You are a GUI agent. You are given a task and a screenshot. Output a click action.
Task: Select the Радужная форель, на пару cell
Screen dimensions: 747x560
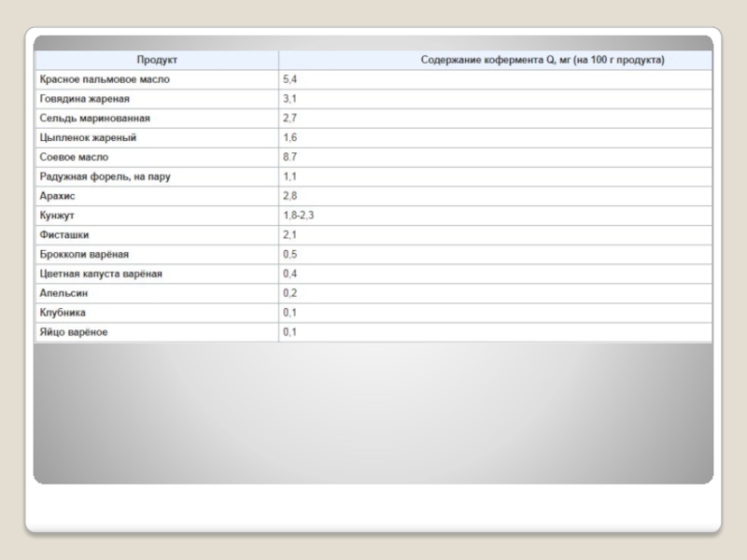tap(105, 176)
